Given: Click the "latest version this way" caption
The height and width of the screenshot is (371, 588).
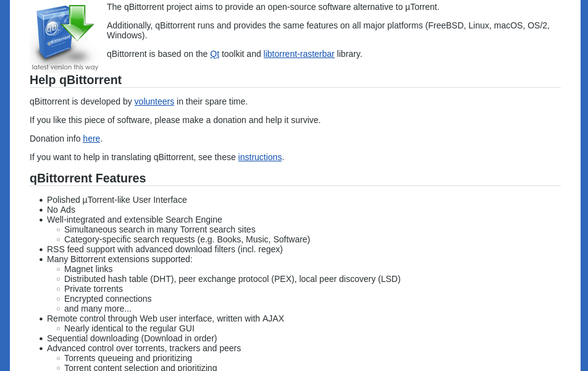Looking at the screenshot, I should click(x=65, y=67).
